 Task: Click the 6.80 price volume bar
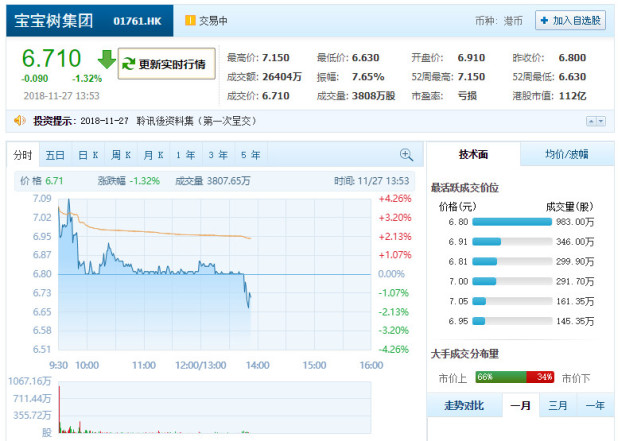(x=512, y=222)
